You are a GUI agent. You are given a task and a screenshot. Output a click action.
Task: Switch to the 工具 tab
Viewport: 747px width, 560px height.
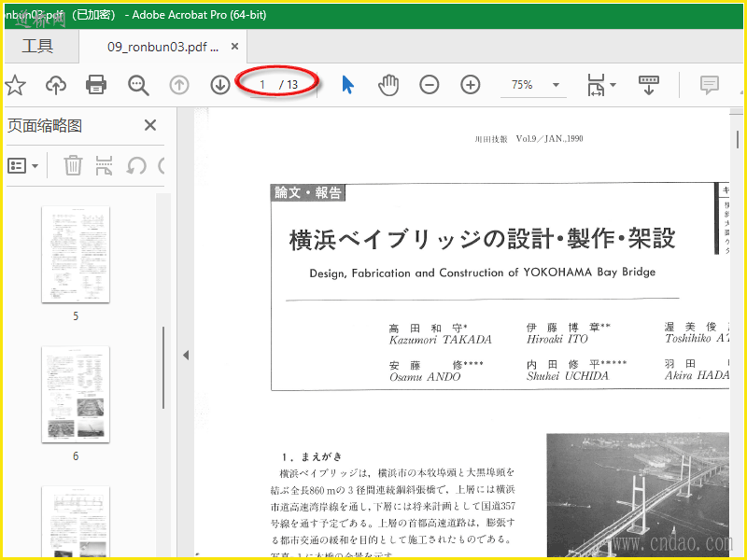pos(38,47)
